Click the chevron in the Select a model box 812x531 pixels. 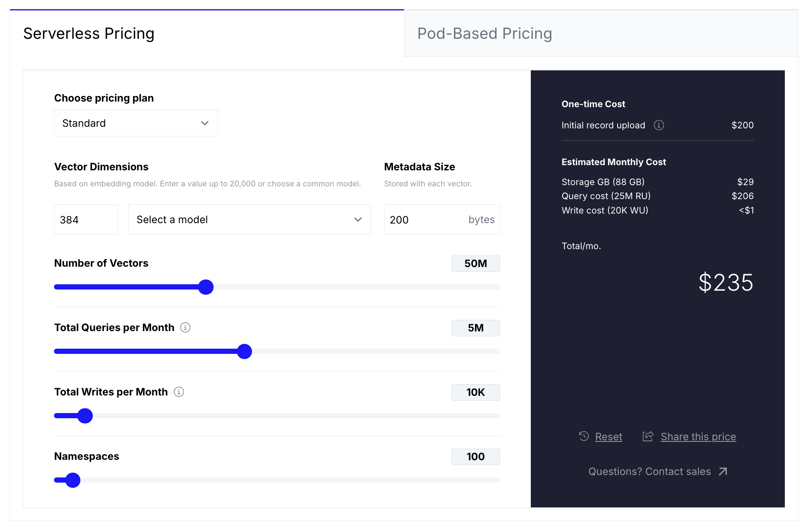358,220
